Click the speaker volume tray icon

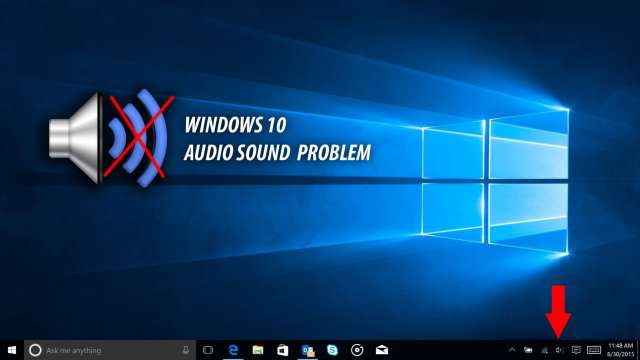pos(560,350)
